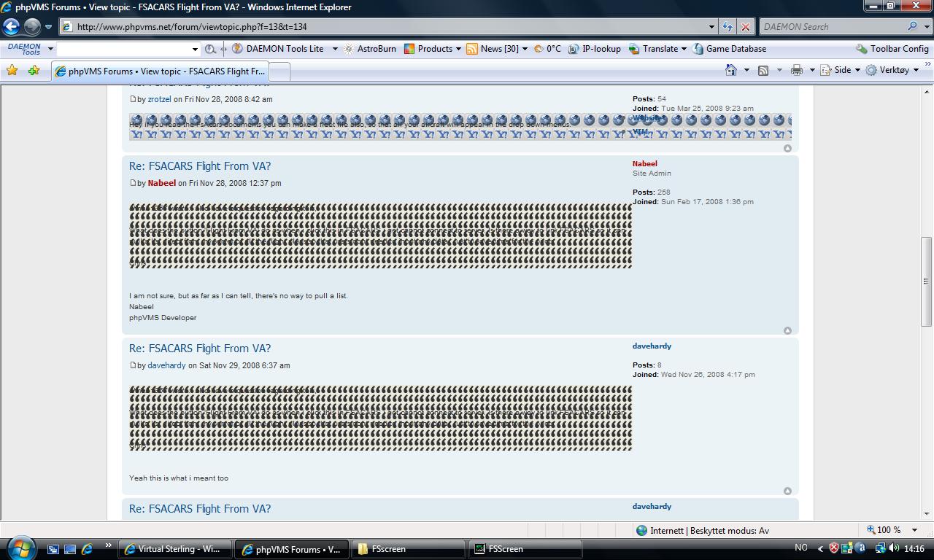934x560 pixels.
Task: Jump to top from Nabeel's post arrow
Action: click(787, 331)
